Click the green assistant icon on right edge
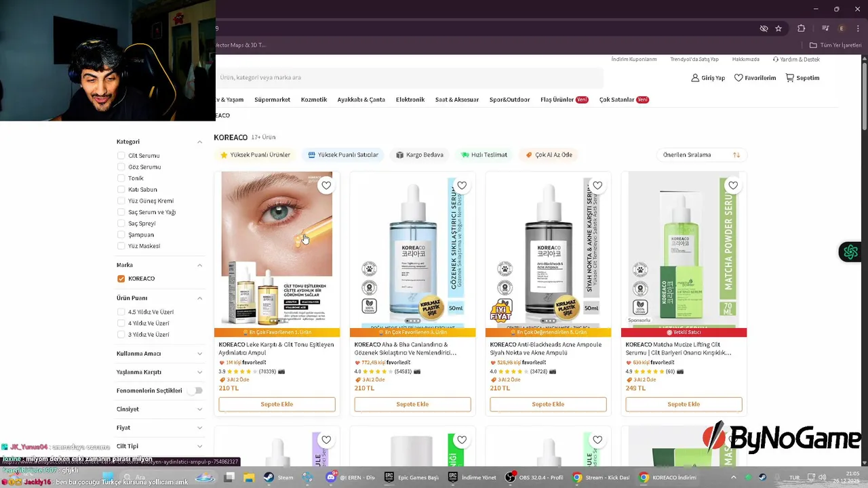Viewport: 868px width, 488px height. pos(850,252)
